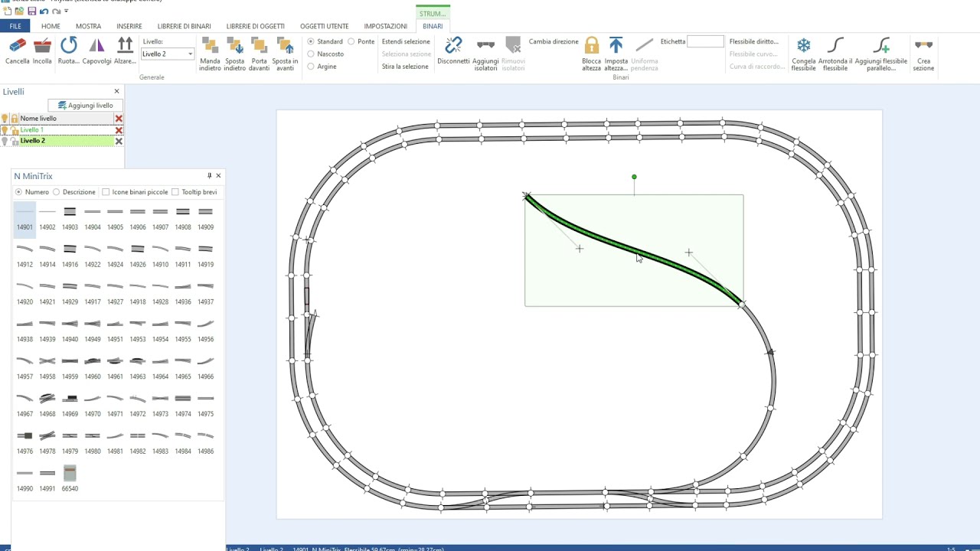Switch to the INSERIRE tab

[129, 26]
